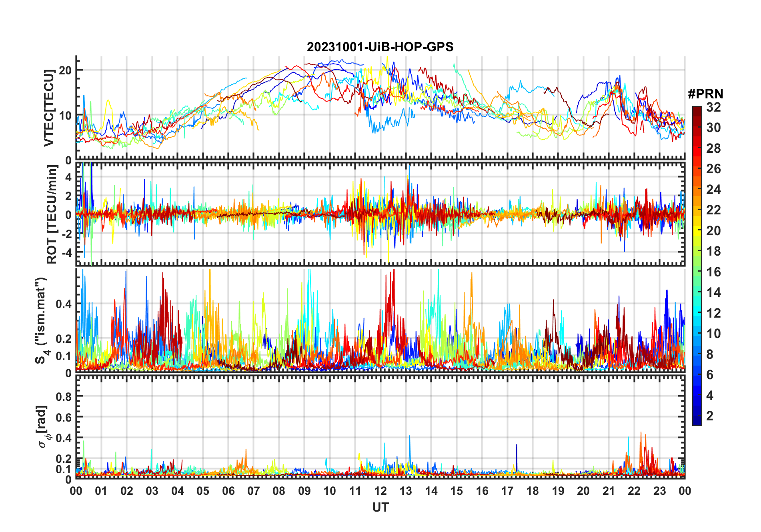The width and height of the screenshot is (761, 532).
Task: Select colorbar tick label 12
Action: [713, 313]
